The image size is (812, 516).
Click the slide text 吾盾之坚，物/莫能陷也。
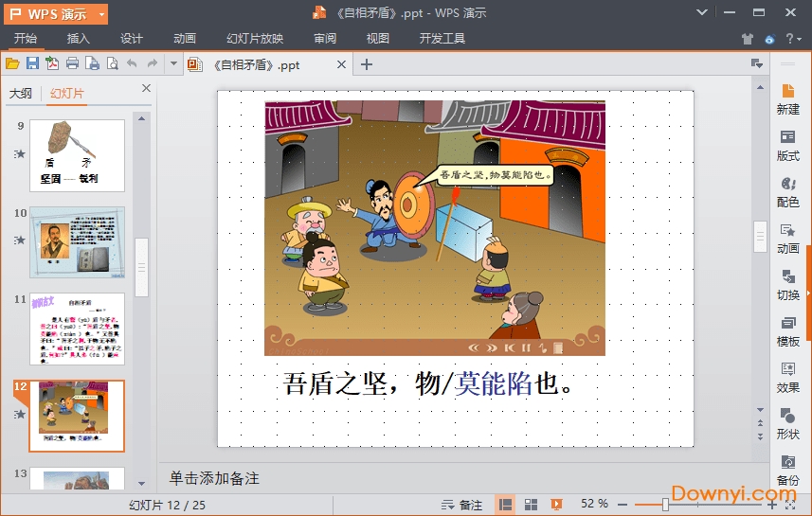click(427, 383)
